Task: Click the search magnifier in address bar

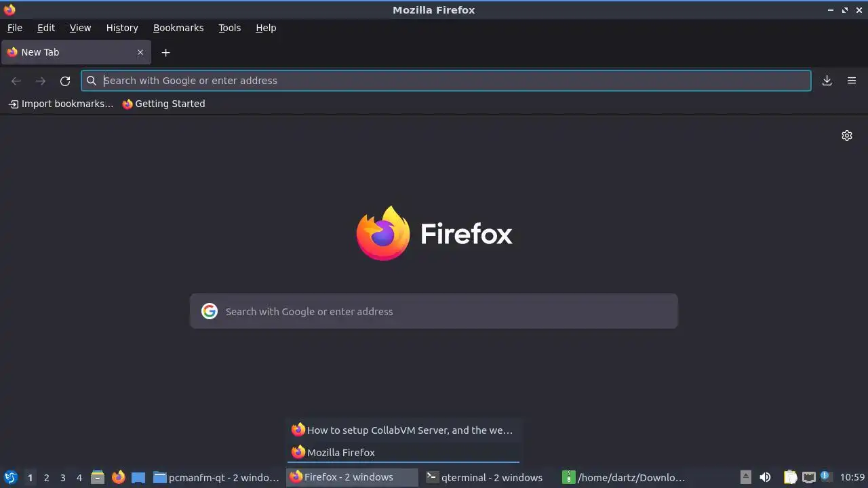Action: pos(92,81)
